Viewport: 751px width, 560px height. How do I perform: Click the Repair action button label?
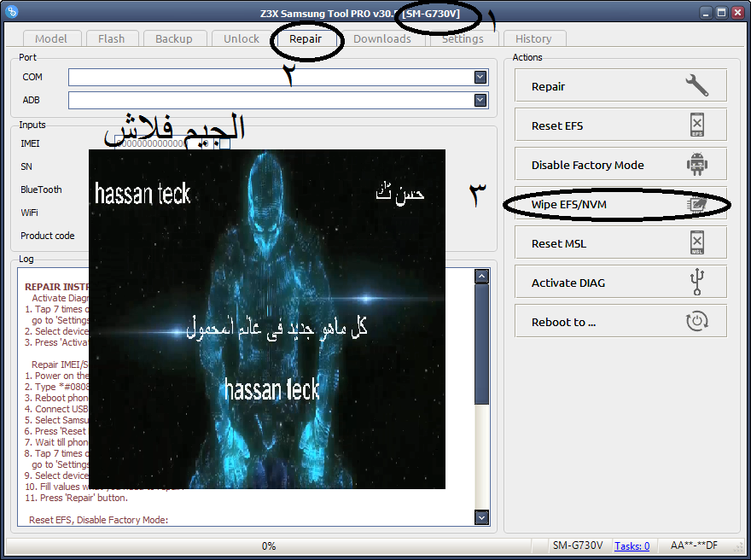pos(548,87)
